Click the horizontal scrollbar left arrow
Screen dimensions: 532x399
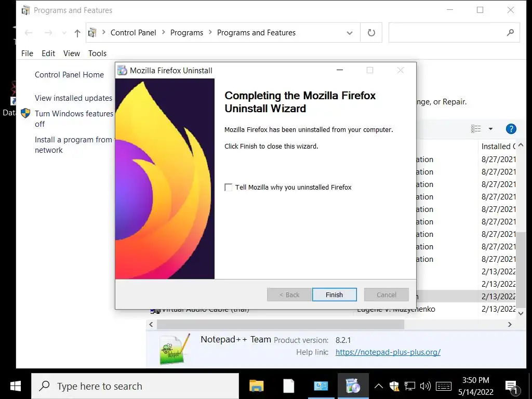(151, 324)
